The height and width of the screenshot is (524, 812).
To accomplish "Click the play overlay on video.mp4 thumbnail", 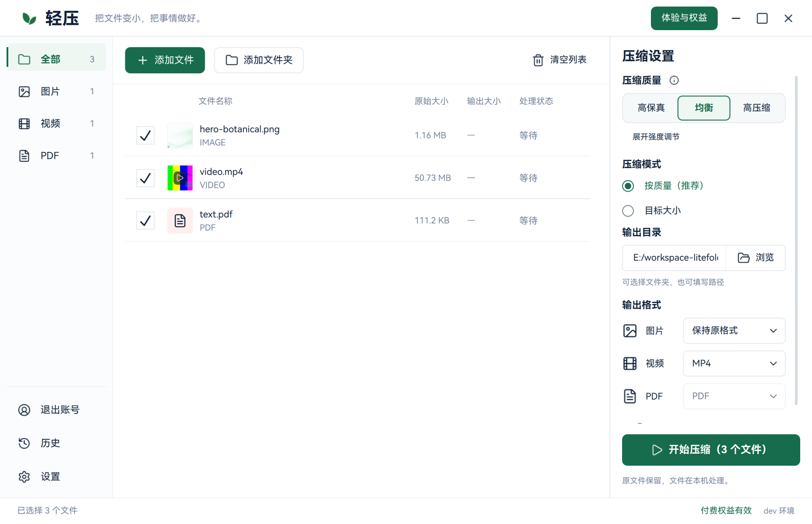I will [180, 178].
